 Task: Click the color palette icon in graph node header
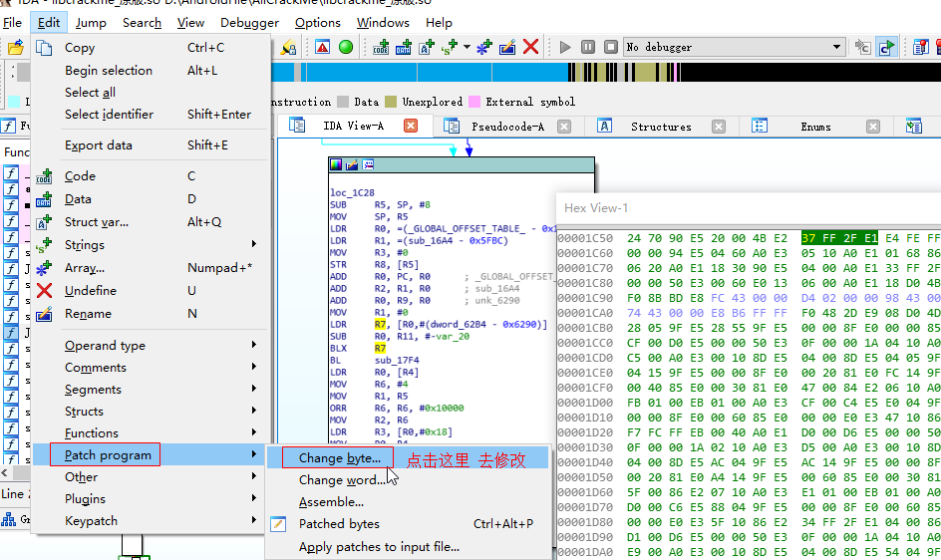point(336,164)
